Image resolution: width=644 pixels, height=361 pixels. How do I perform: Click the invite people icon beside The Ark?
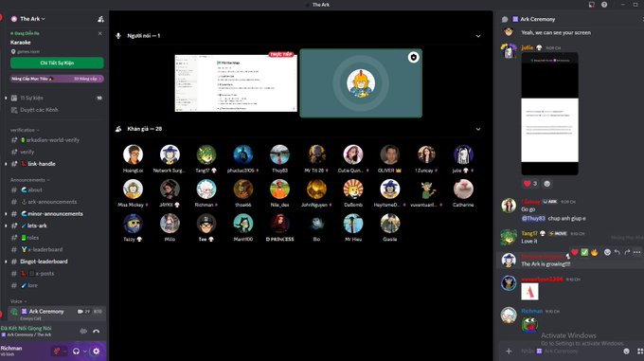[x=100, y=19]
